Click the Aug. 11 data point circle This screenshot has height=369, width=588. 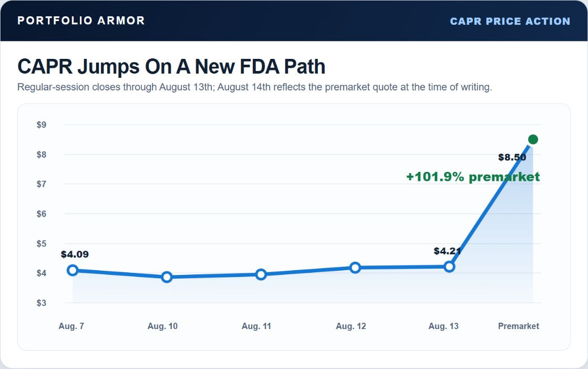click(261, 274)
